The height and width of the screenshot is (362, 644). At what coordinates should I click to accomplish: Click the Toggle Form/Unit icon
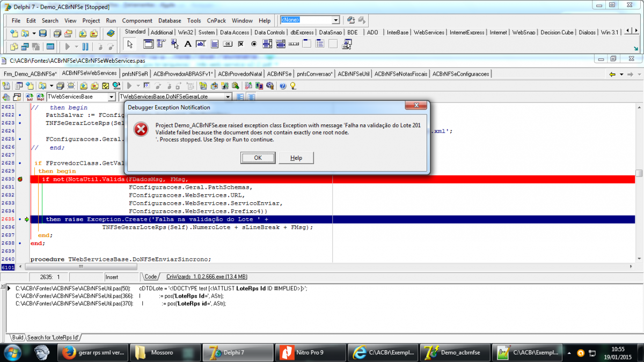coord(36,47)
